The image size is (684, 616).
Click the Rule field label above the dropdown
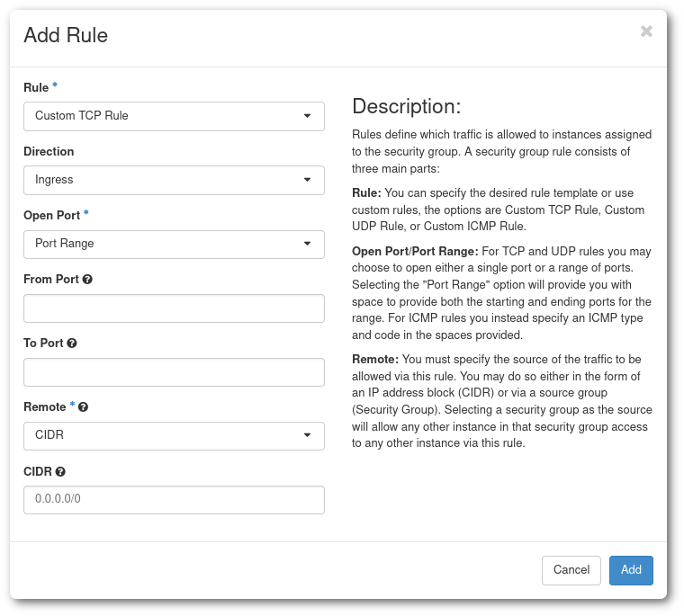tap(36, 88)
